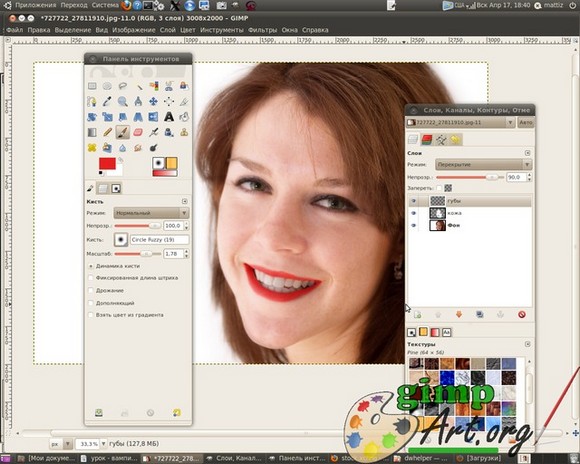Create new layer with bottom-left Layers icon
580x464 pixels.
click(x=418, y=315)
